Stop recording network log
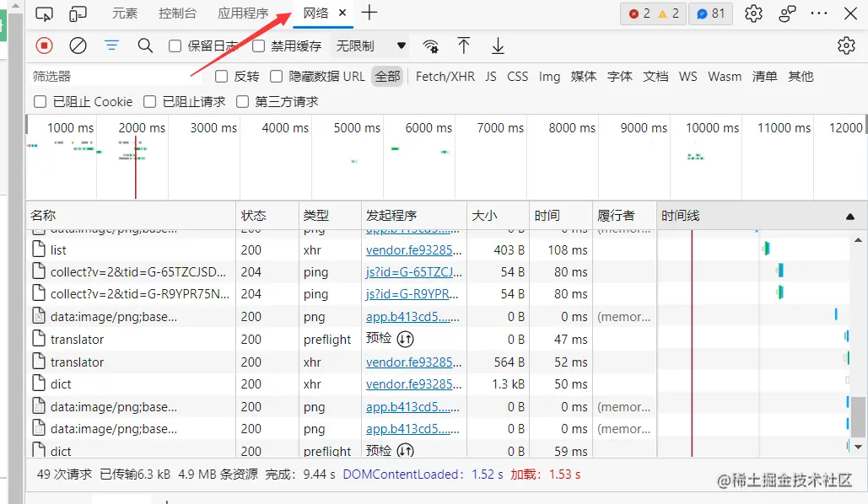The height and width of the screenshot is (504, 868). [x=44, y=46]
